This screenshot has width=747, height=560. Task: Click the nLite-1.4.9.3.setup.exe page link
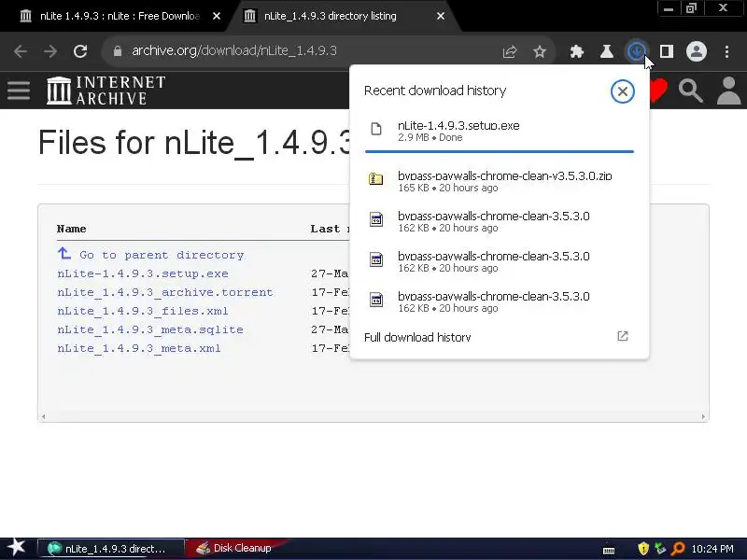tap(143, 273)
